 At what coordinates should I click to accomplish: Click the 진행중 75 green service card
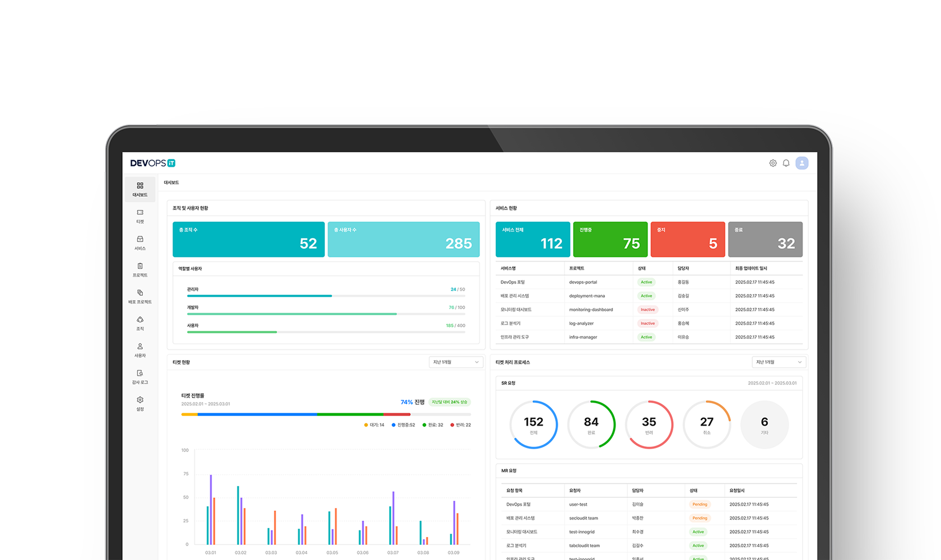(610, 239)
